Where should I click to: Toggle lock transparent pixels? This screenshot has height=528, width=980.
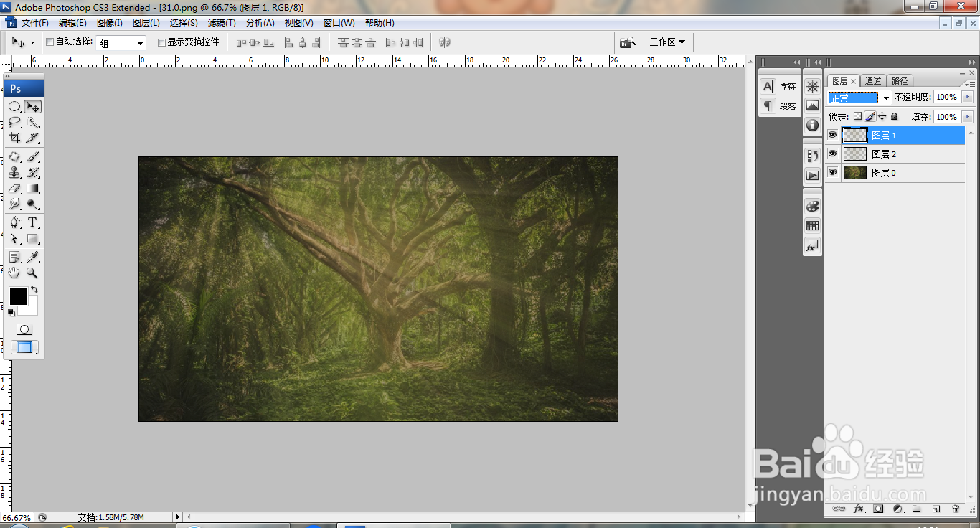pos(857,116)
